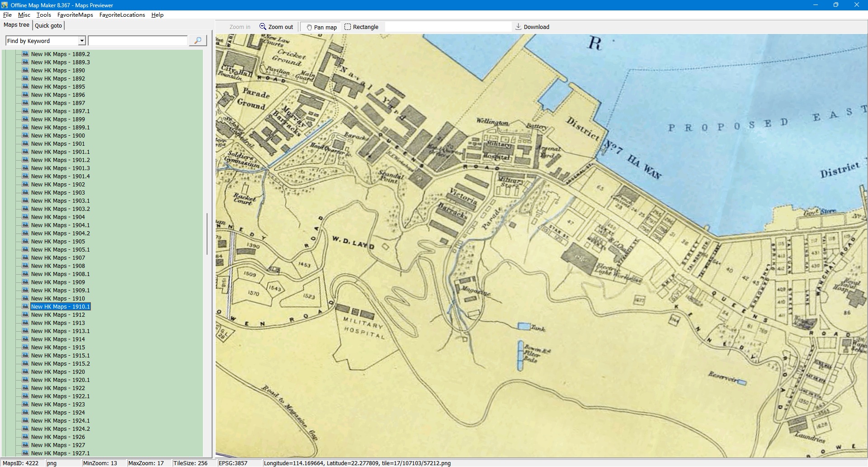
Task: Click the map icon beside 1889.2 entry
Action: (26, 54)
